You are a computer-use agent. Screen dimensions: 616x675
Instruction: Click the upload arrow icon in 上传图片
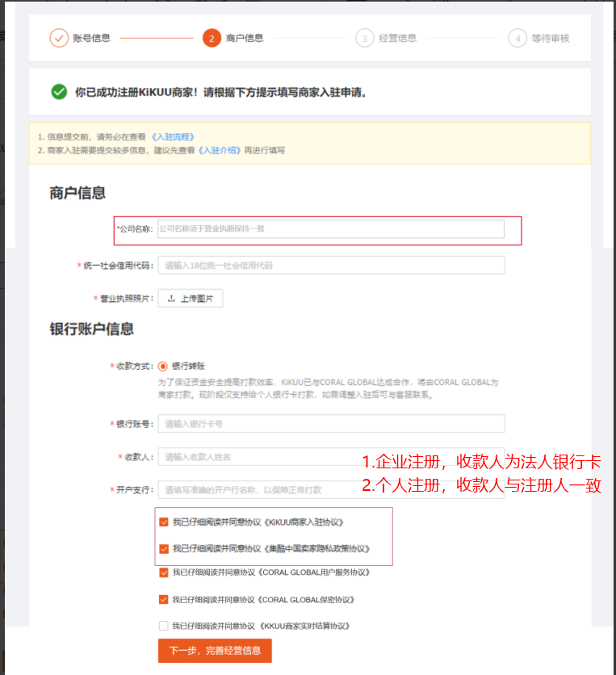tap(171, 298)
